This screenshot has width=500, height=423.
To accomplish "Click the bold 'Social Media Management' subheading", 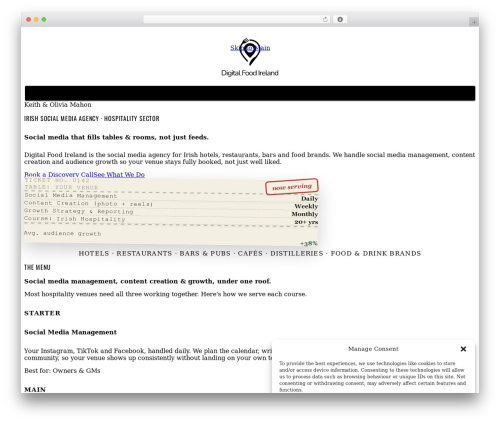I will coord(70,332).
